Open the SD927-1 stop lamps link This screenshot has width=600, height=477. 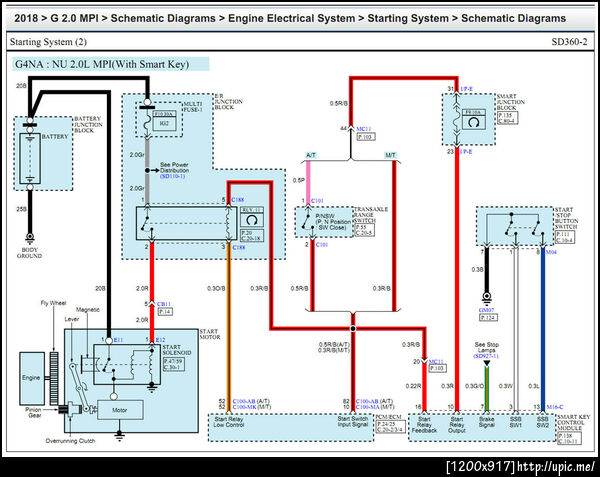coord(486,356)
